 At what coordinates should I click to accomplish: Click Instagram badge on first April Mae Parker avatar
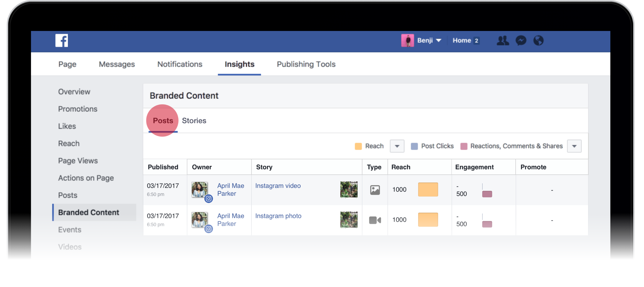point(208,199)
